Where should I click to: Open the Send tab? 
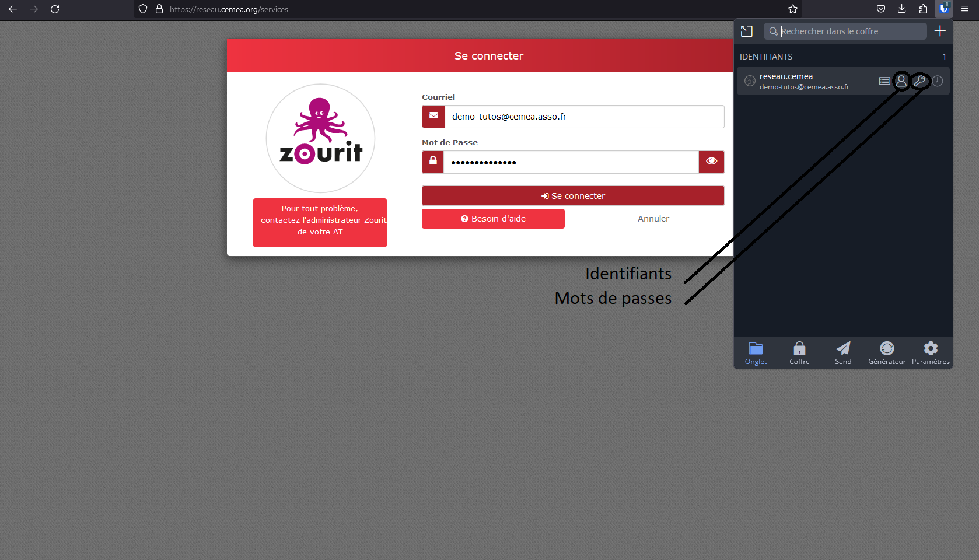tap(843, 353)
